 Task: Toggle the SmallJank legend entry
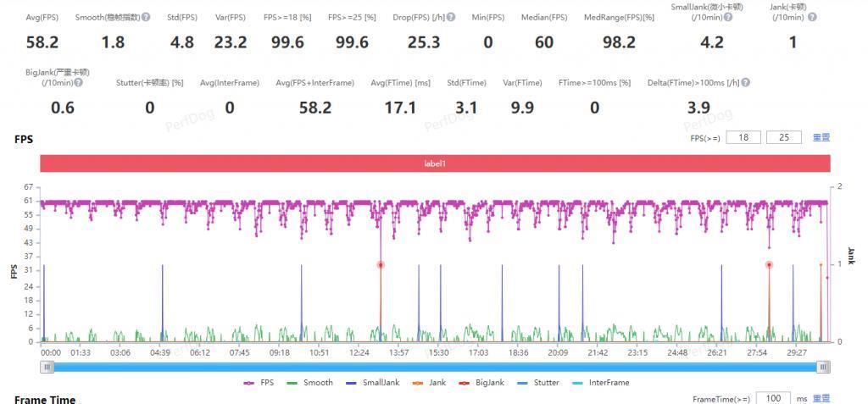pyautogui.click(x=371, y=383)
